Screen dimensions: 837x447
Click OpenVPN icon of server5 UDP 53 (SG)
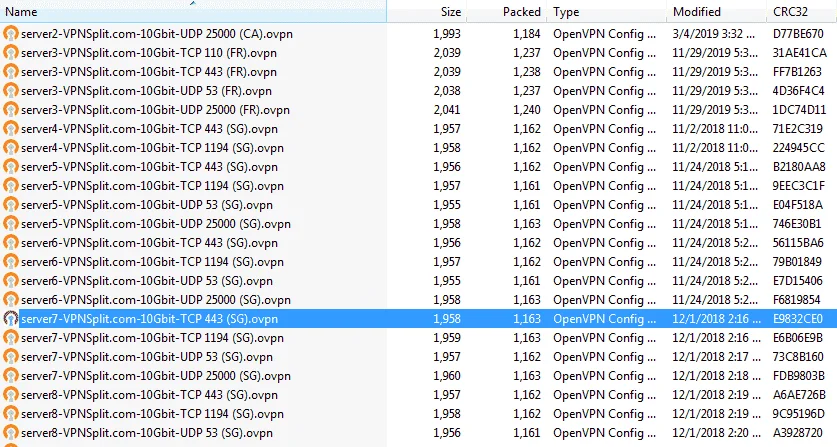point(11,205)
